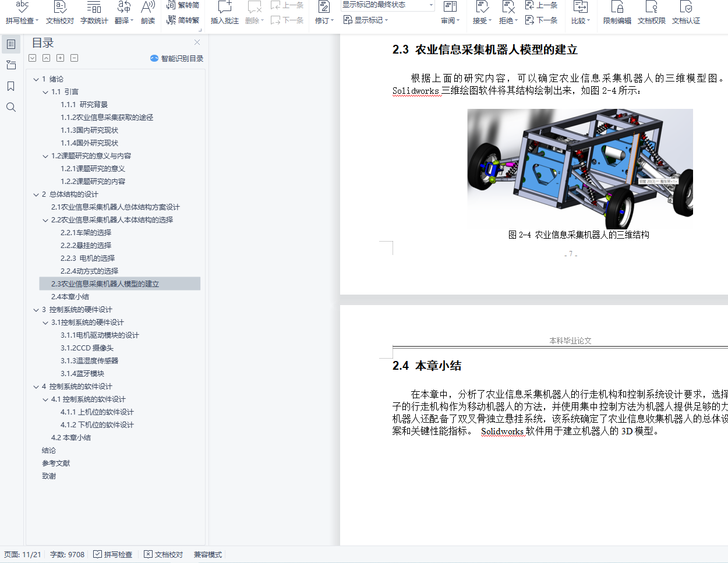Click word count 字数: 9708 in status bar
This screenshot has height=563, width=728.
point(67,555)
